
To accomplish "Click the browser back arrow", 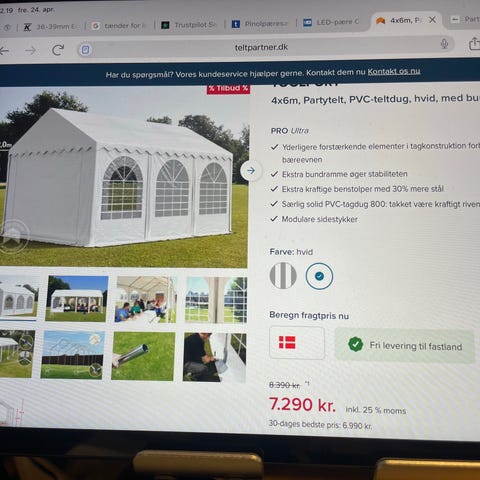I will (4, 51).
